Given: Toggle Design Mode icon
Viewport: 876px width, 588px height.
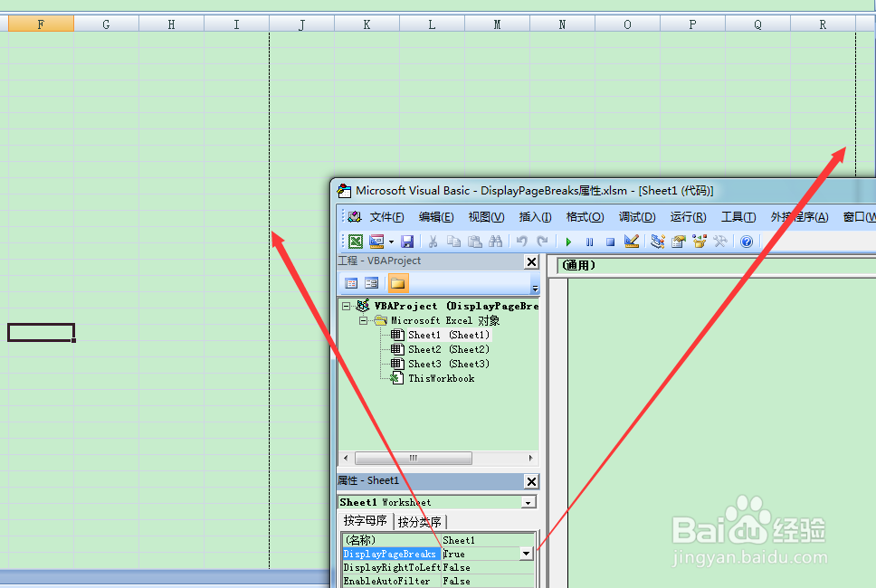Looking at the screenshot, I should tap(632, 242).
